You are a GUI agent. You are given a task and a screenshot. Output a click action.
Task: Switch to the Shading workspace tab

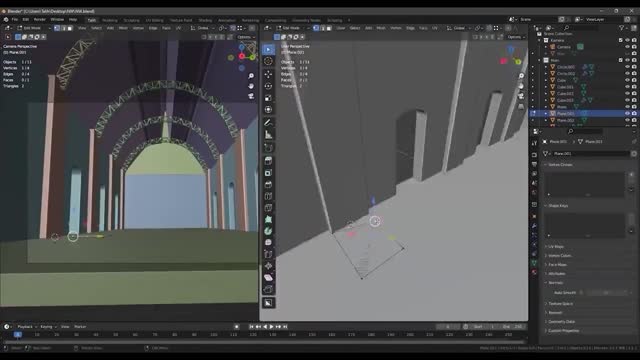pyautogui.click(x=205, y=20)
